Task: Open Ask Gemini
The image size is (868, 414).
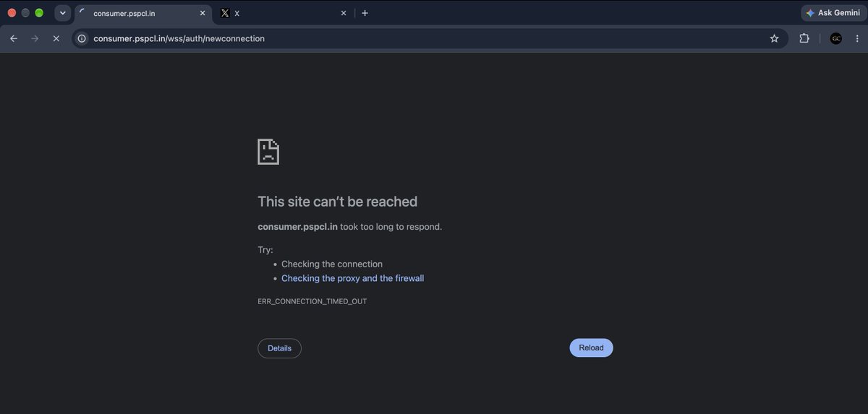Action: coord(833,13)
